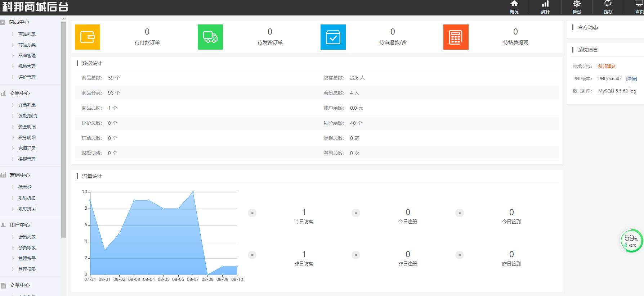Click the blue checkbox 待审退款/货 icon
Image resolution: width=644 pixels, height=296 pixels.
(333, 37)
